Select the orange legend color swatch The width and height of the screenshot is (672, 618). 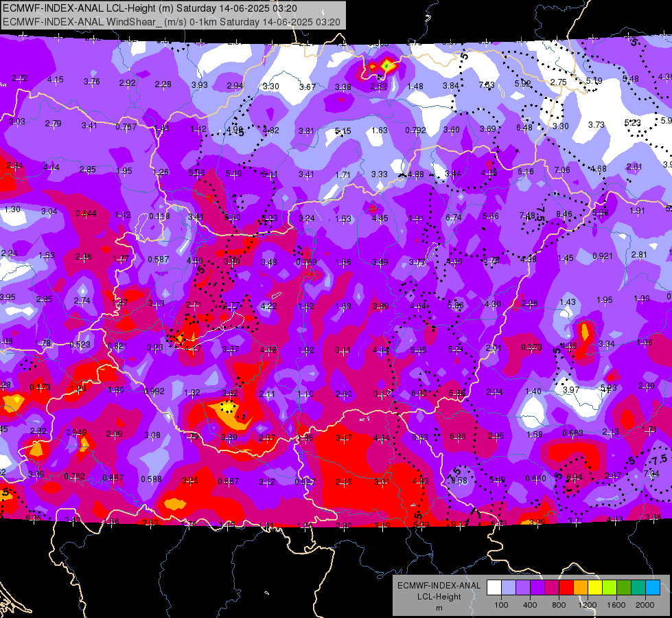tap(581, 588)
